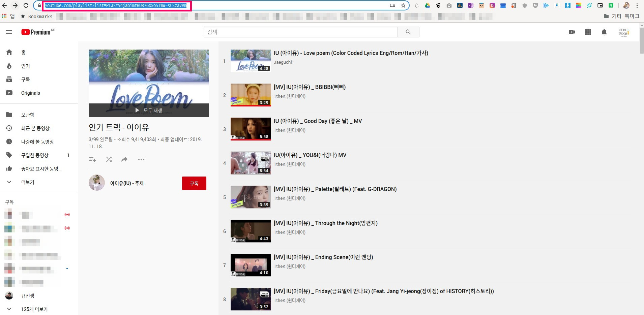Click the picture-in-picture extension icon
The width and height of the screenshot is (644, 315).
click(x=600, y=5)
